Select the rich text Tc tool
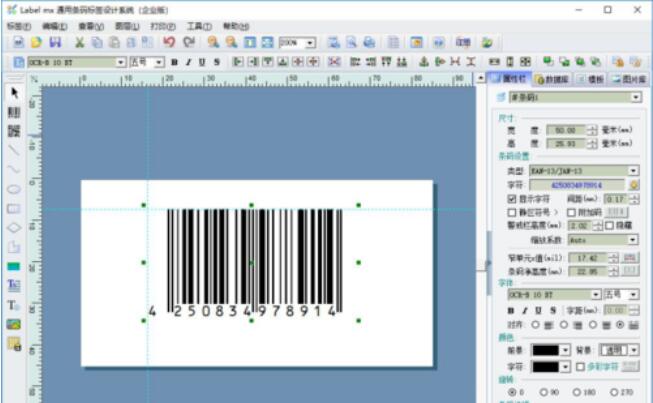The height and width of the screenshot is (403, 653). pyautogui.click(x=14, y=285)
